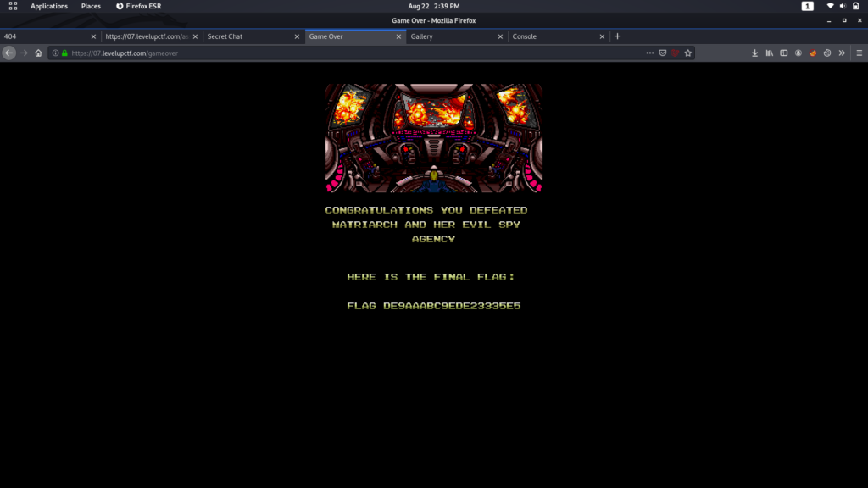Screen dimensions: 868x488
Task: Open the Firefox home page
Action: pyautogui.click(x=38, y=53)
